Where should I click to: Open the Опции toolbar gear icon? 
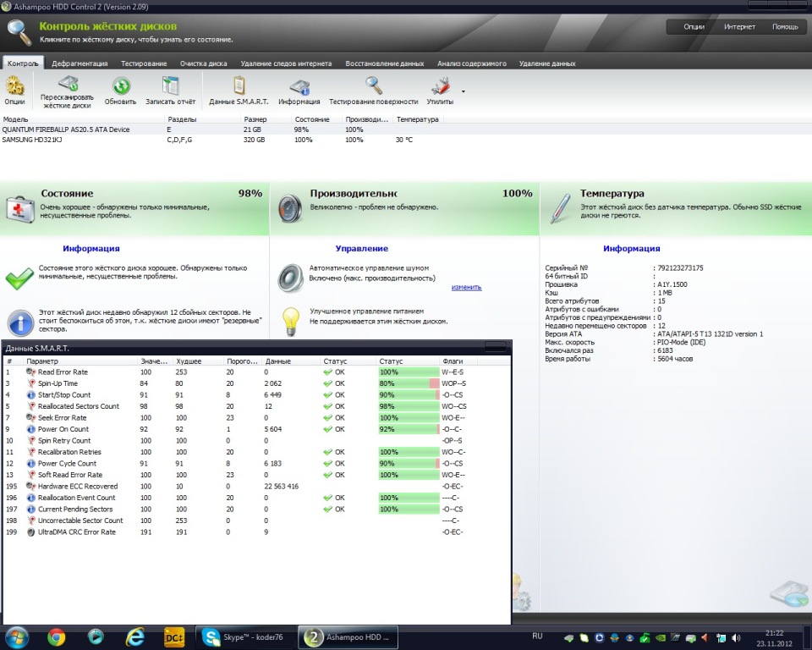(14, 86)
